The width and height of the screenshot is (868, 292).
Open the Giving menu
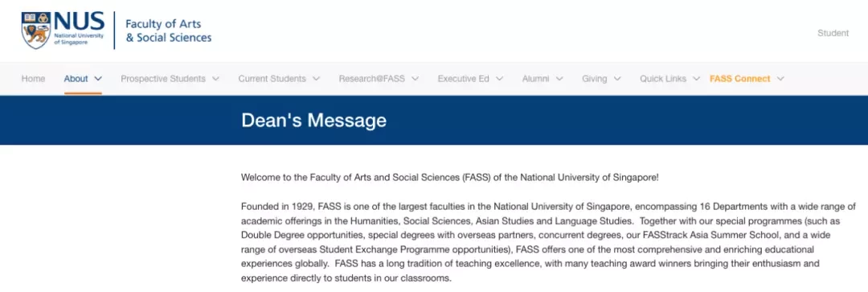click(595, 79)
